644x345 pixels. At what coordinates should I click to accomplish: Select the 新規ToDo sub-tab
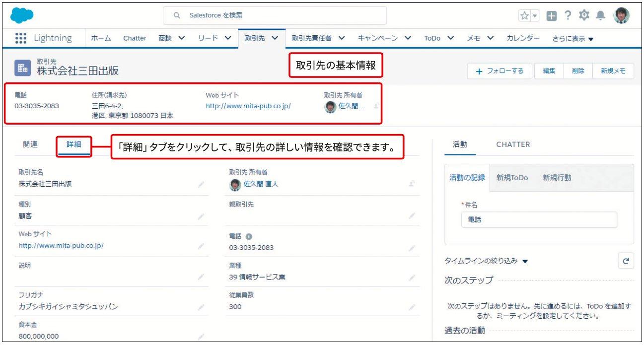click(512, 178)
